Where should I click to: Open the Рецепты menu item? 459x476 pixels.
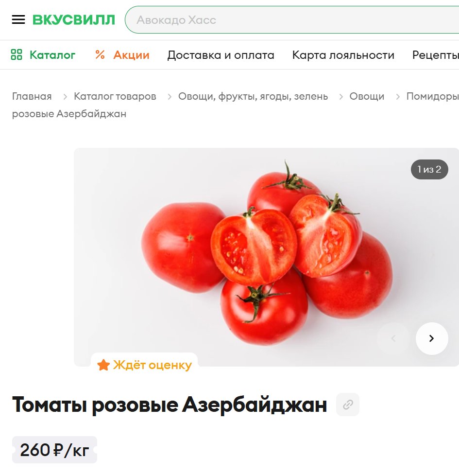coord(436,55)
